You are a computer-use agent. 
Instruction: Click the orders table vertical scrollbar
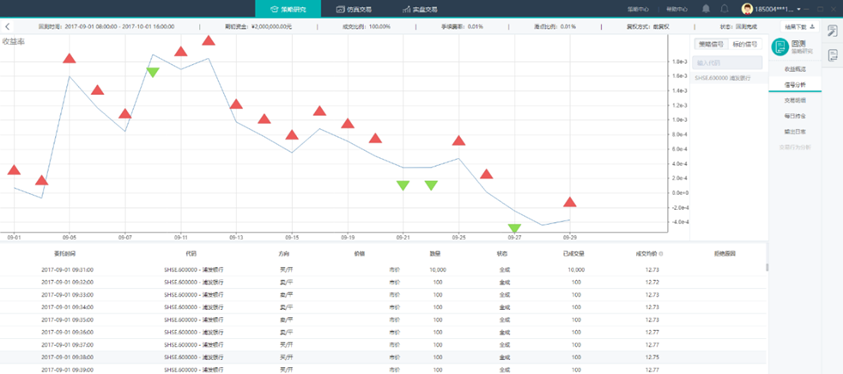(x=767, y=267)
